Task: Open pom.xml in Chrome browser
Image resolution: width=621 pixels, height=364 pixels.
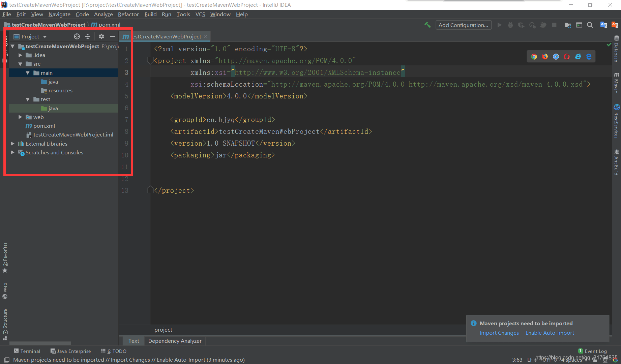Action: point(534,57)
